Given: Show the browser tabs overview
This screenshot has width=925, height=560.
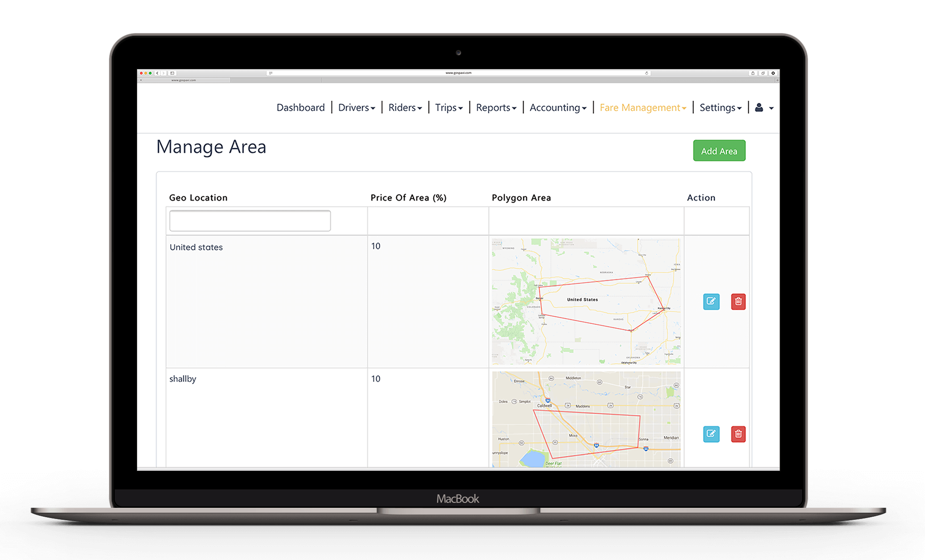Looking at the screenshot, I should click(763, 73).
